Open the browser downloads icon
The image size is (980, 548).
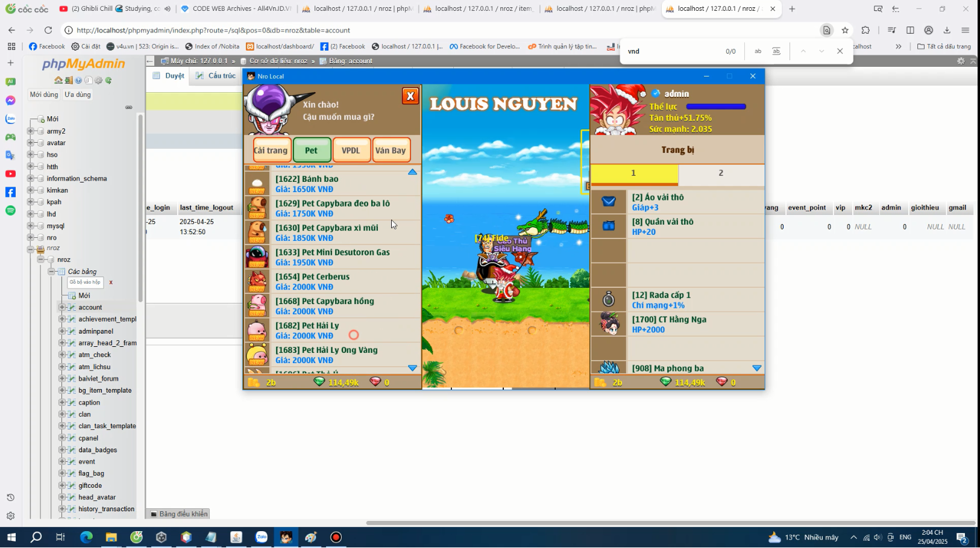point(947,30)
